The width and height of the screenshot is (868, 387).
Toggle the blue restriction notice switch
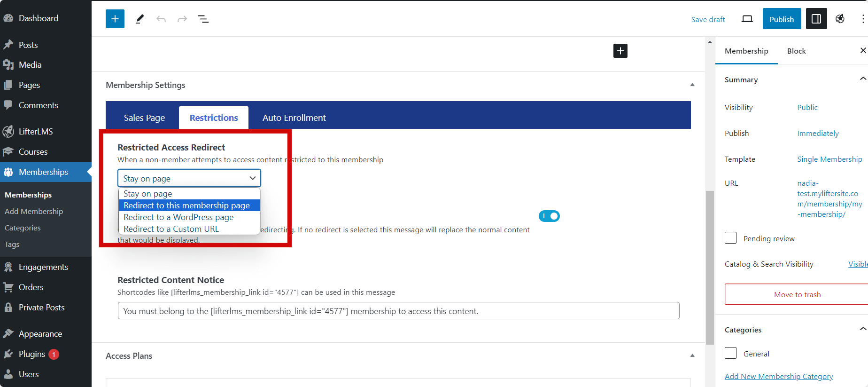coord(549,216)
